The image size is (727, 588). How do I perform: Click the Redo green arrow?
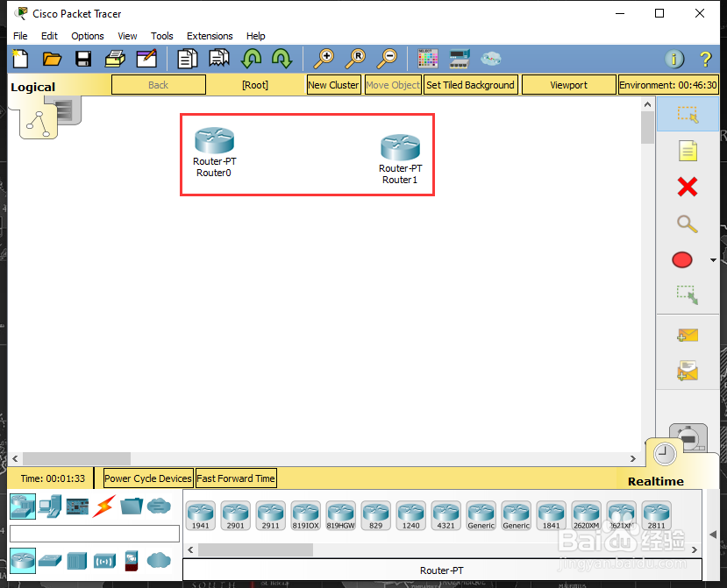click(282, 59)
